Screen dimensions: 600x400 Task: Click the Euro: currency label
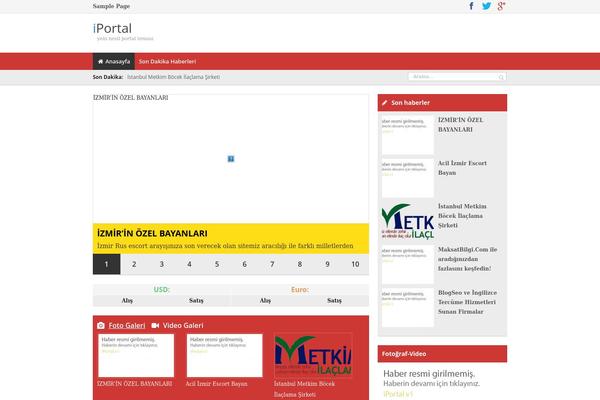(300, 289)
